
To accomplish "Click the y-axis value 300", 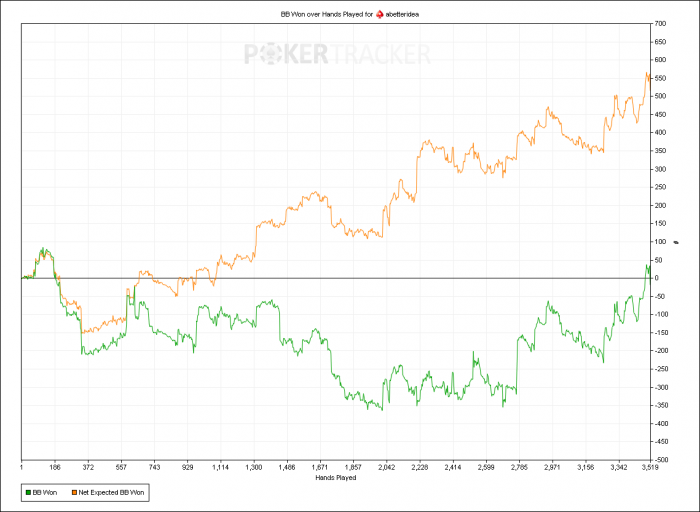I will tap(660, 169).
